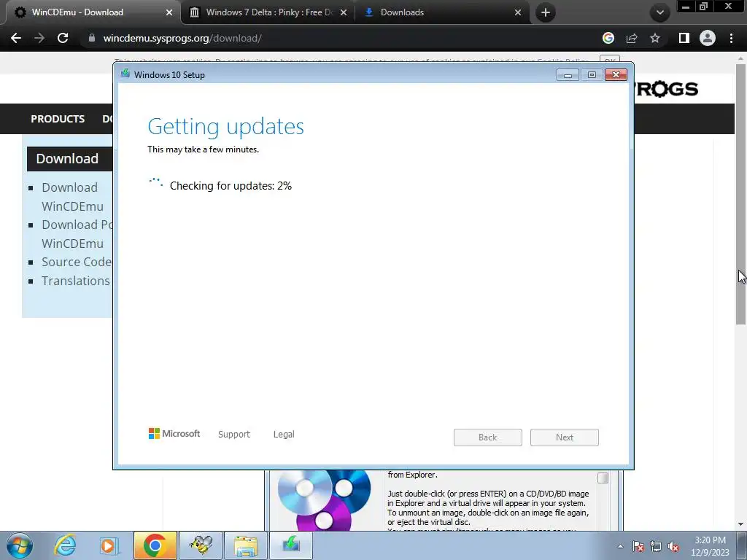Click the Windows Setup taskbar icon

pyautogui.click(x=291, y=545)
